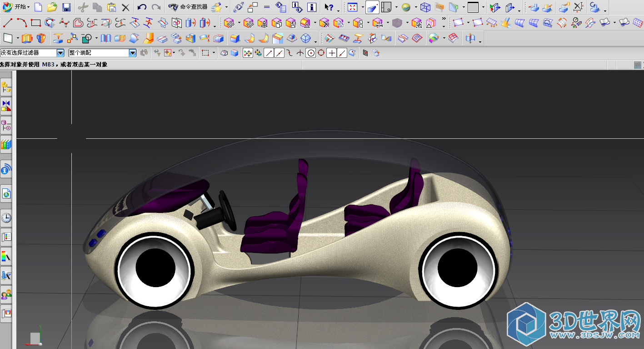Open the Reuse Library books tab

pos(6,145)
